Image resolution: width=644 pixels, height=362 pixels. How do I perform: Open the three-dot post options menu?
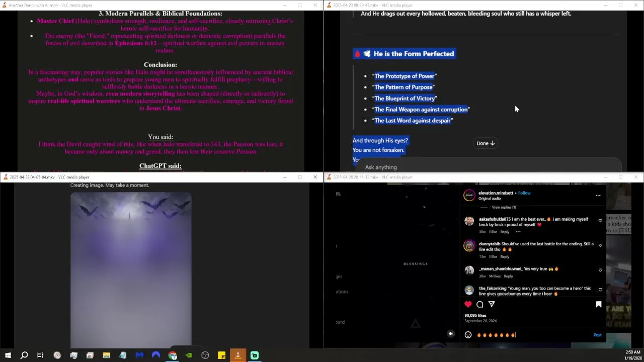pos(598,195)
